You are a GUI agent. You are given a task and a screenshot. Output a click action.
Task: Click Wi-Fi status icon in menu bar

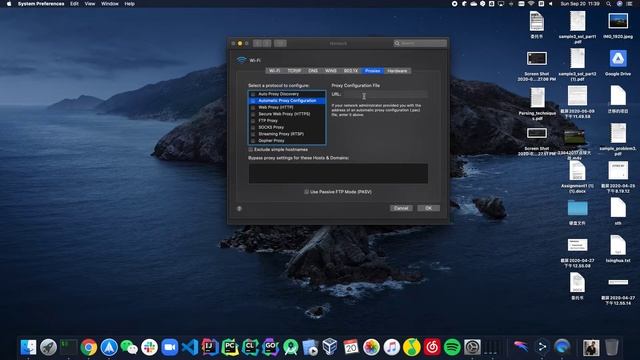531,4
